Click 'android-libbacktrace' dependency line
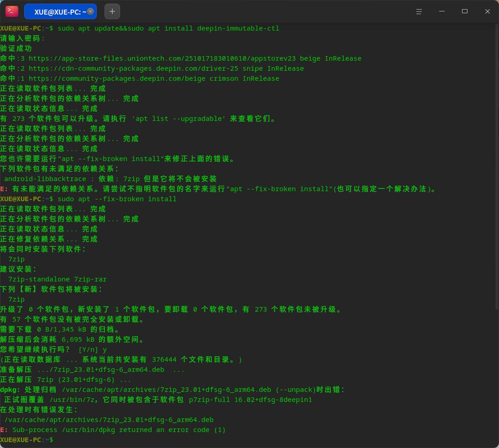The image size is (499, 448). [x=110, y=179]
